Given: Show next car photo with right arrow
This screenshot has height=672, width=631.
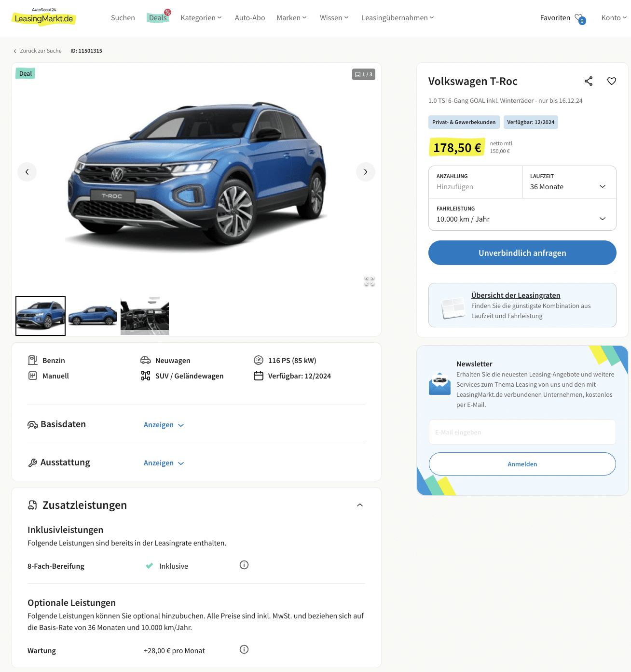Looking at the screenshot, I should pyautogui.click(x=366, y=172).
